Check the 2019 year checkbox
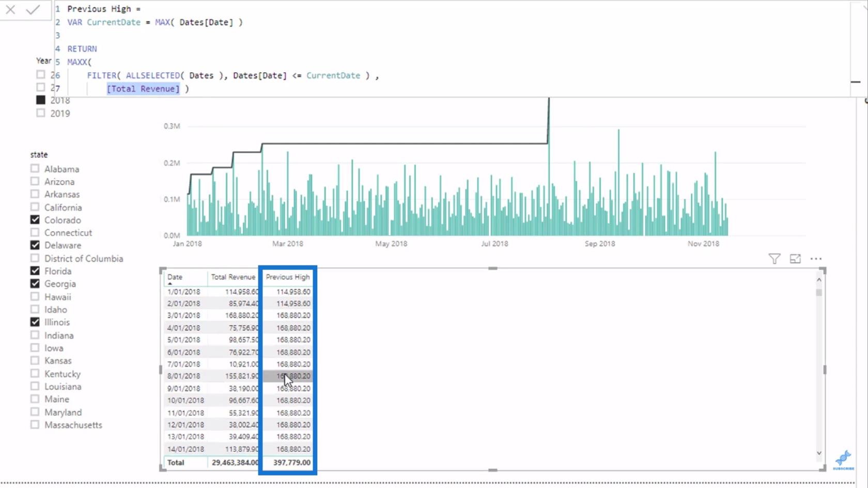Image resolution: width=868 pixels, height=488 pixels. (x=41, y=113)
